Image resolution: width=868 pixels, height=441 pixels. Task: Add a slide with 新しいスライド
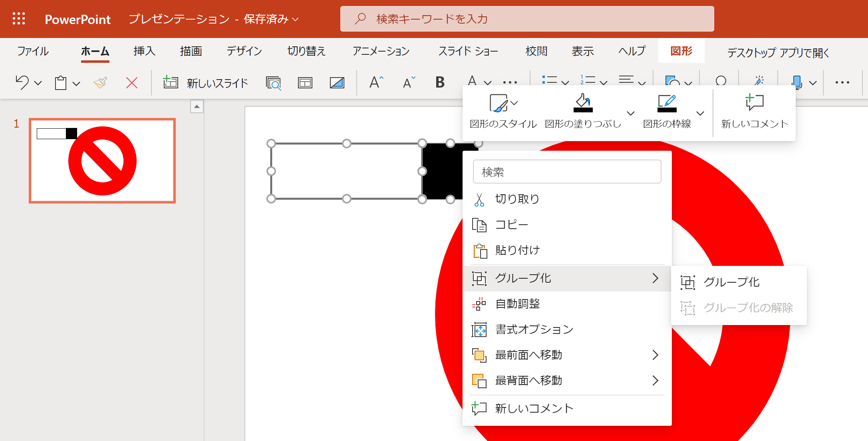pos(206,83)
